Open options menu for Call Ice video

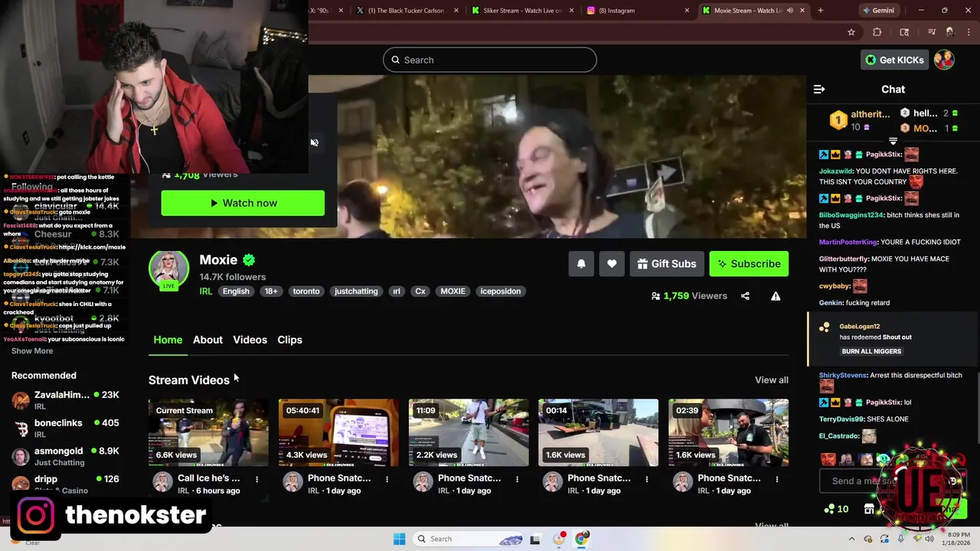click(257, 479)
